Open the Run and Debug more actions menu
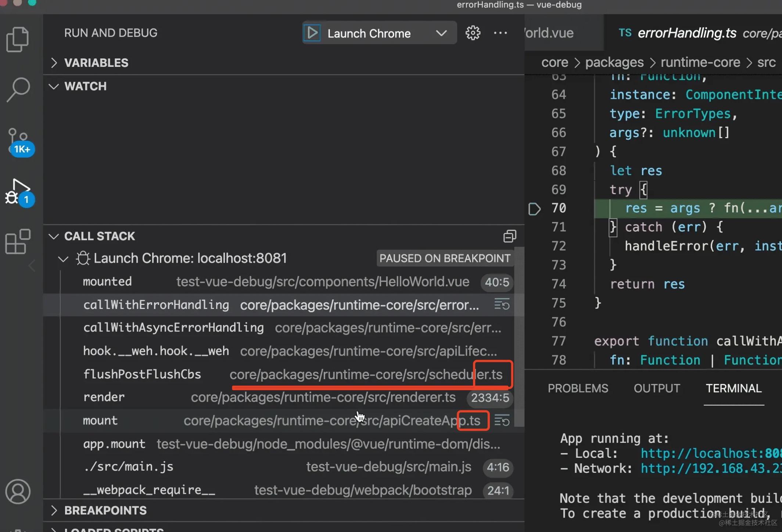782x532 pixels. coord(500,33)
